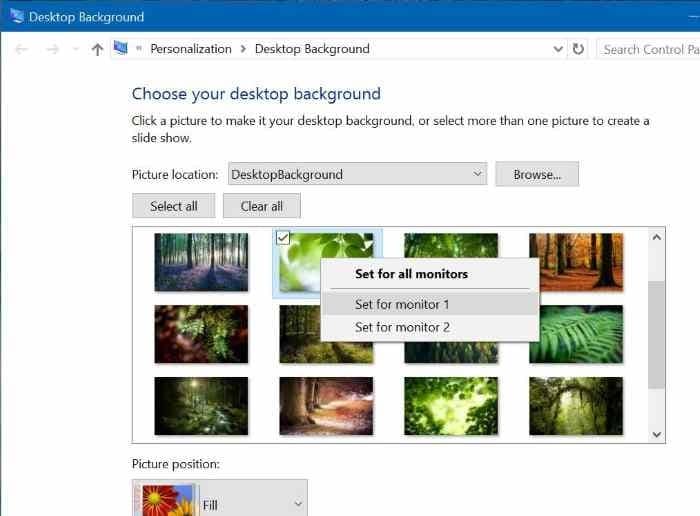The height and width of the screenshot is (516, 700).
Task: Go up one folder level arrow
Action: pyautogui.click(x=97, y=49)
